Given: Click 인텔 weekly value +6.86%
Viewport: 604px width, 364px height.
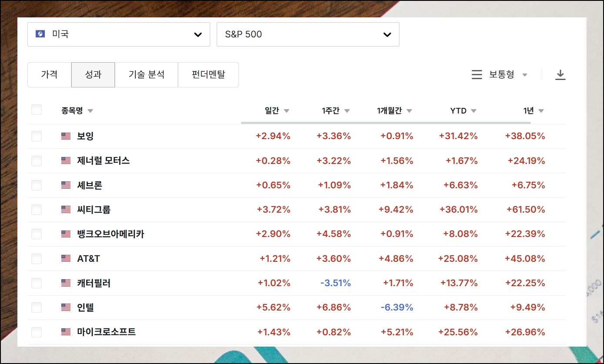Looking at the screenshot, I should [334, 307].
